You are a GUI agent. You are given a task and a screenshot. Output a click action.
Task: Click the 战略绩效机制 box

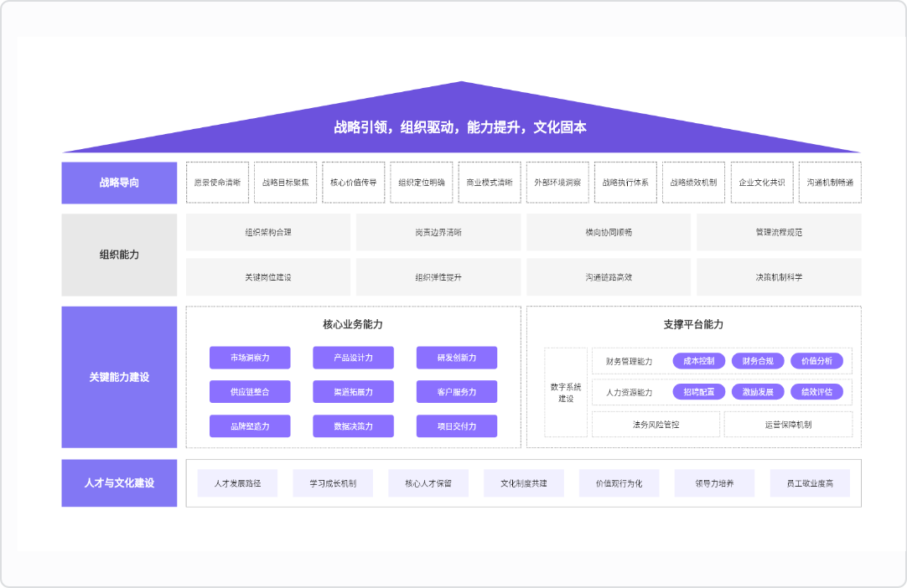coord(693,183)
